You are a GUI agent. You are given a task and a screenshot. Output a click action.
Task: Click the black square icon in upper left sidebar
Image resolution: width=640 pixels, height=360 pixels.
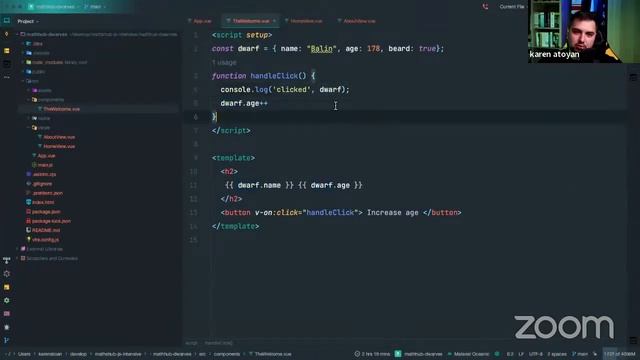[7, 64]
